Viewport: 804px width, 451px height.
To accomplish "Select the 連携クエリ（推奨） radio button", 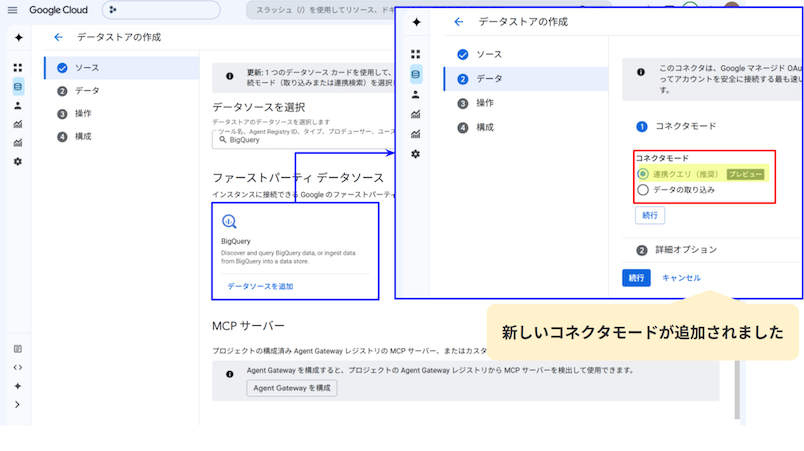I will pos(643,174).
